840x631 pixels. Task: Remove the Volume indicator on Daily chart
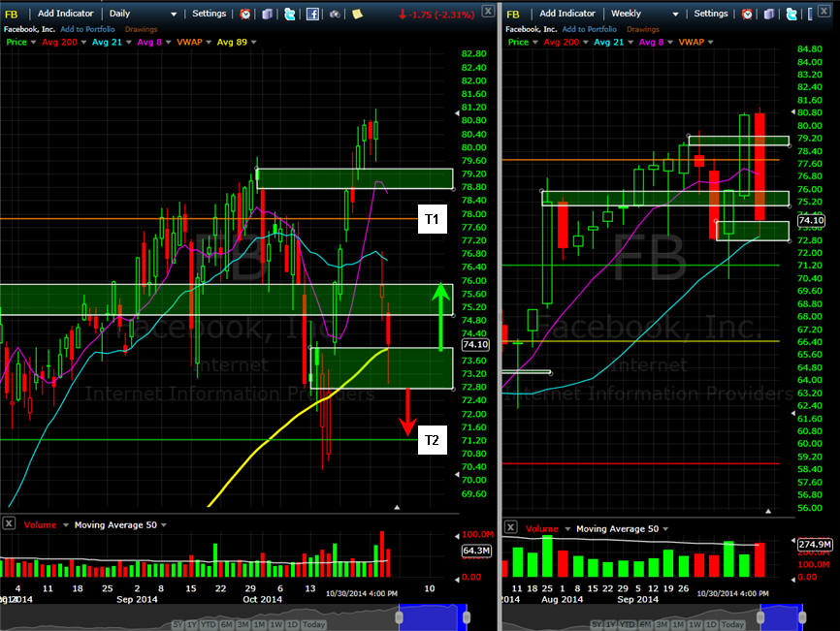point(9,522)
